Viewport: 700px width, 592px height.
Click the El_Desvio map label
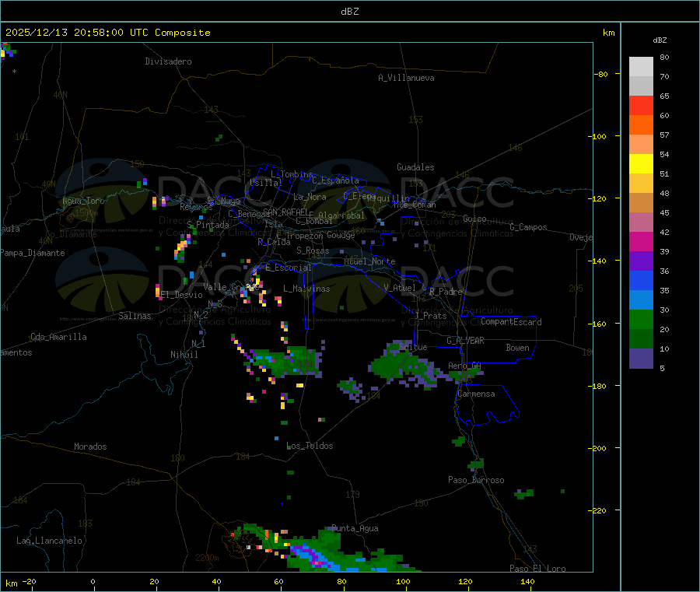tap(181, 295)
